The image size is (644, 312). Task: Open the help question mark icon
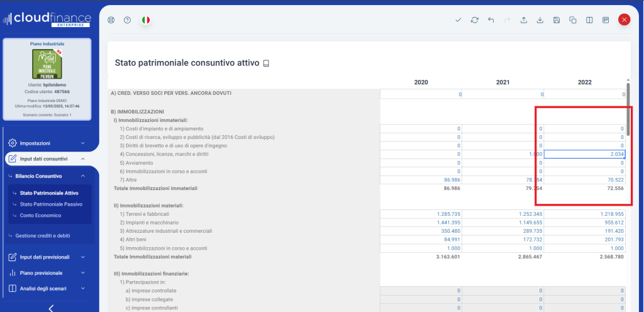click(127, 20)
